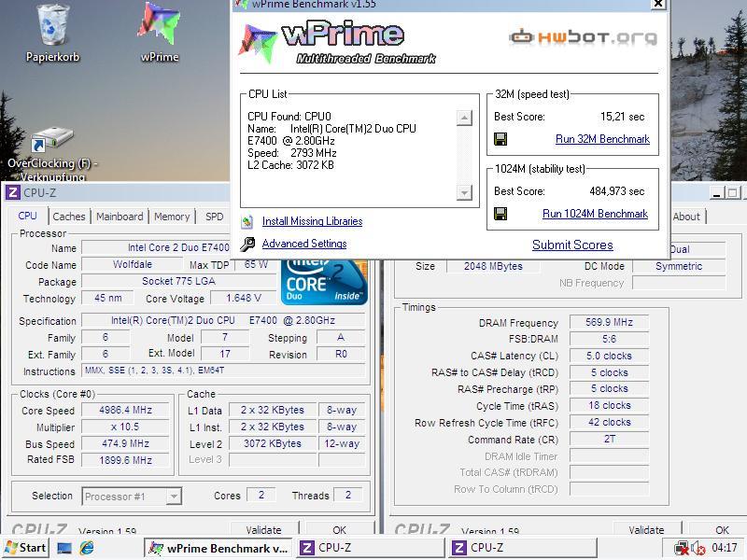Open the About tab in right CPU-Z
Viewport: 747px width, 560px height.
click(686, 217)
